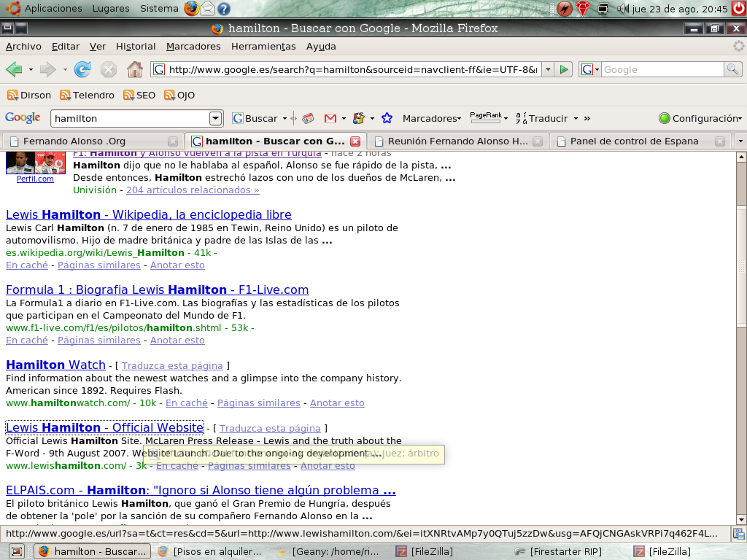The image size is (747, 560).
Task: Open Lewis Hamilton Wikipedia result link
Action: (x=149, y=215)
